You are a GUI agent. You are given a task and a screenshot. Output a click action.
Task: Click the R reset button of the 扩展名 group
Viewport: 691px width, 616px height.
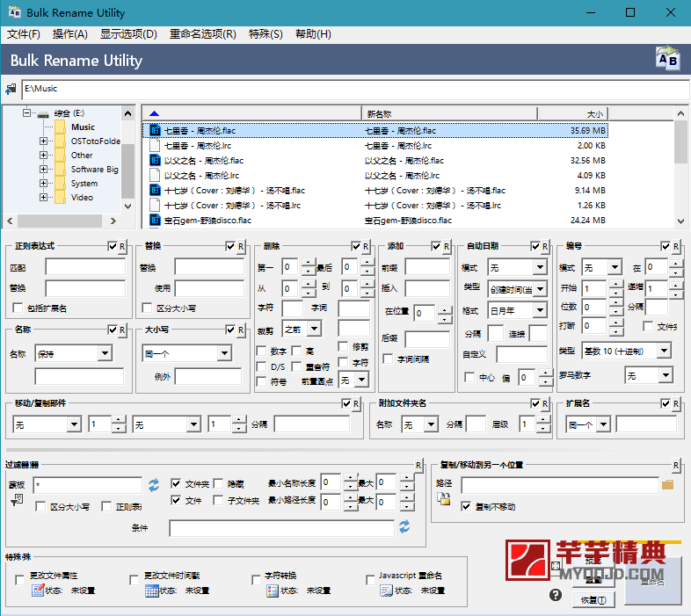676,403
